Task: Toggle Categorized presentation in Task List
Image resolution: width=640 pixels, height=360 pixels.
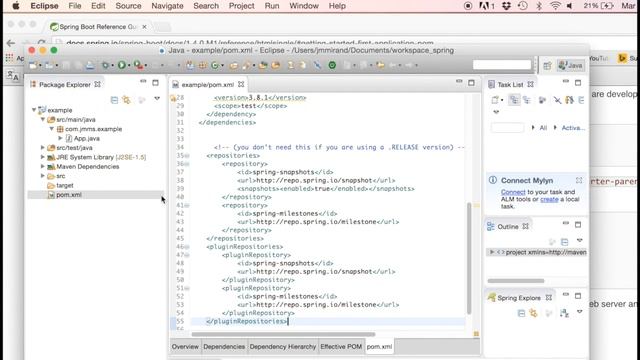Action: [514, 100]
